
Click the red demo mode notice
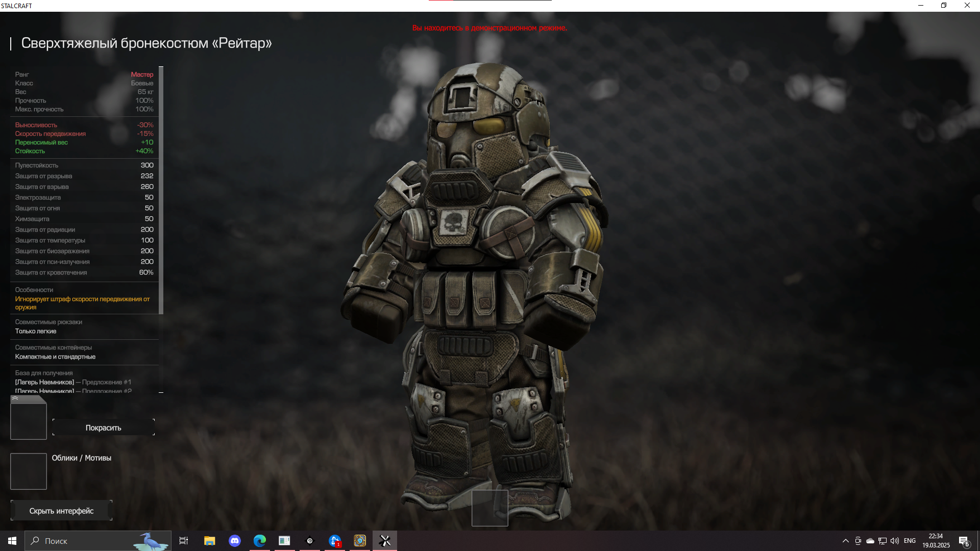pyautogui.click(x=489, y=28)
